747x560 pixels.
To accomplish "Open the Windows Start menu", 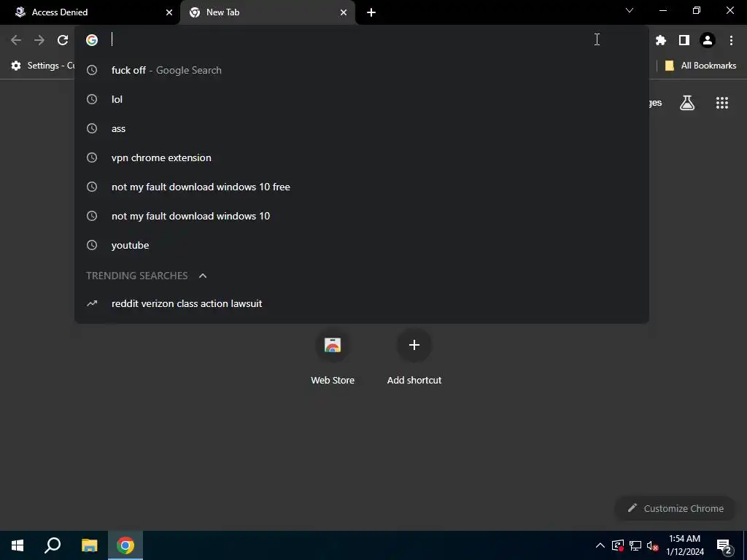I will [18, 545].
